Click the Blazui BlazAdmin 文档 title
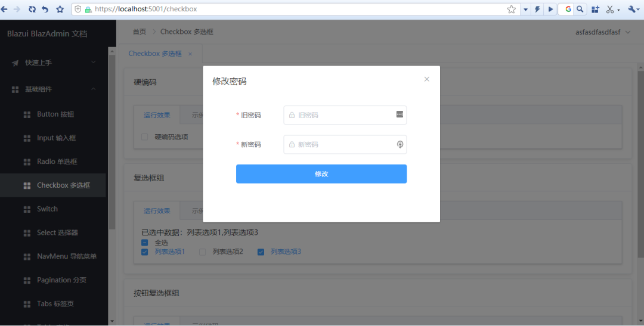The image size is (644, 326). point(47,33)
